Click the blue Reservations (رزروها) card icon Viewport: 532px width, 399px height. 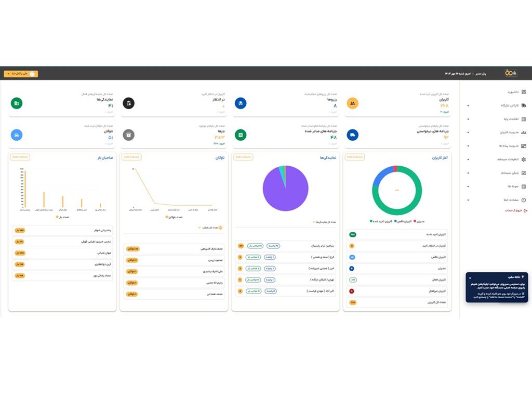click(241, 103)
